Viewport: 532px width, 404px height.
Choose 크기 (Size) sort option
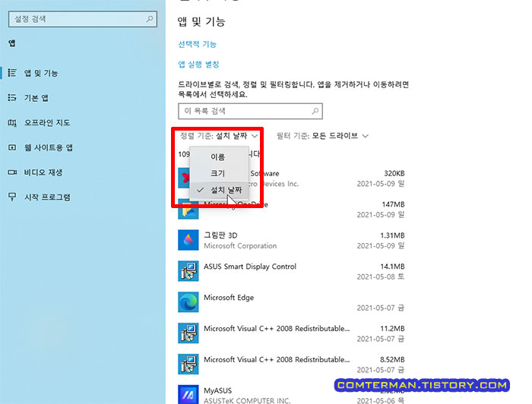coord(218,173)
